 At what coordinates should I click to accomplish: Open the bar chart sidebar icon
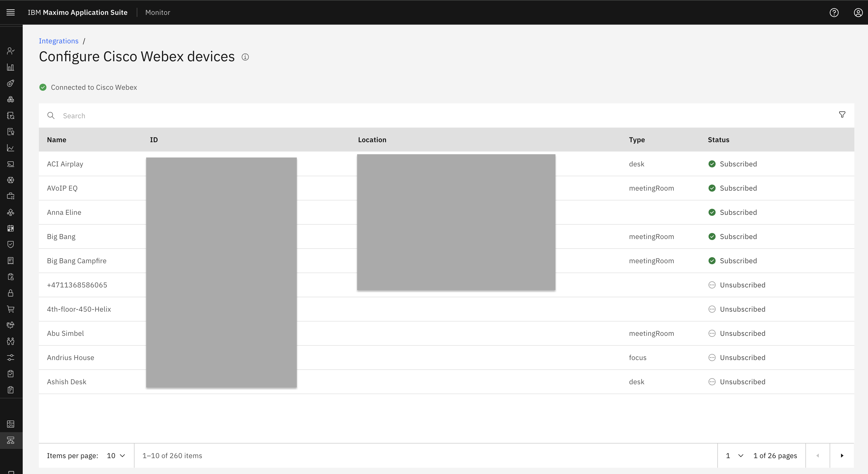pos(11,67)
